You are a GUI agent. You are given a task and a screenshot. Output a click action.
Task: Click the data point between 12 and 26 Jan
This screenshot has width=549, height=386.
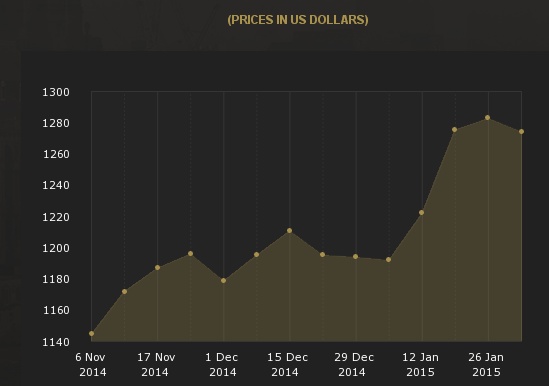pyautogui.click(x=454, y=130)
